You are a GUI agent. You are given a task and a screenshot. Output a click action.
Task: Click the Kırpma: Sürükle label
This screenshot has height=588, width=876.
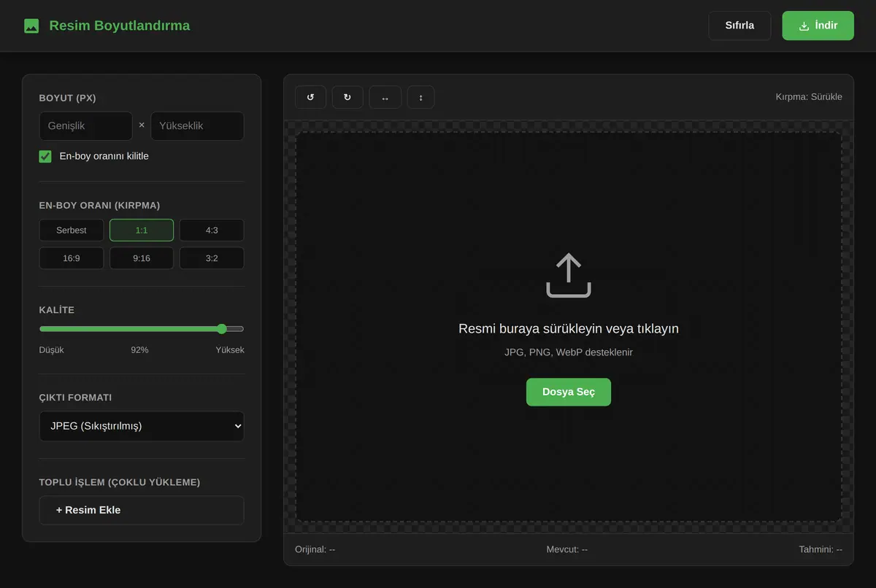click(x=809, y=97)
